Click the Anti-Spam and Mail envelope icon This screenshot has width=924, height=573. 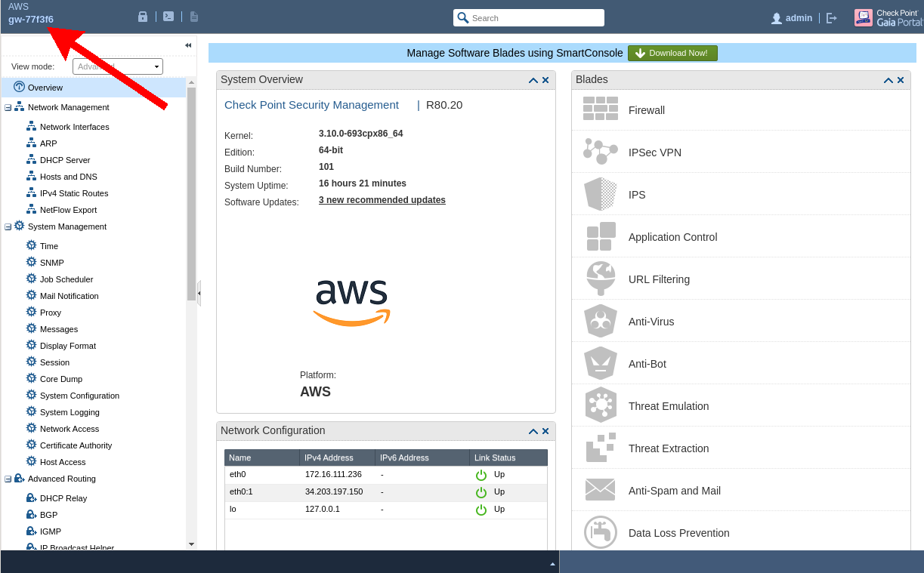coord(601,490)
